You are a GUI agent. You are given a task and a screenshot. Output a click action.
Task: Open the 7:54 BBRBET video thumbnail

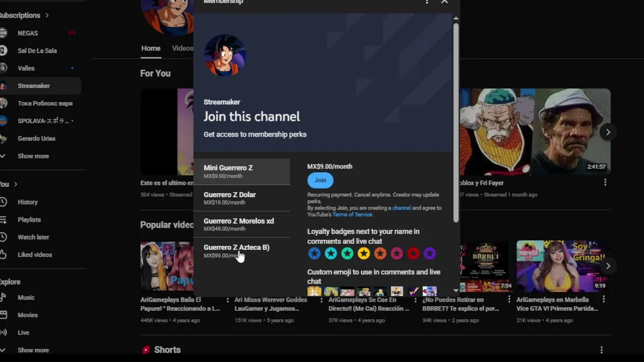tap(487, 266)
